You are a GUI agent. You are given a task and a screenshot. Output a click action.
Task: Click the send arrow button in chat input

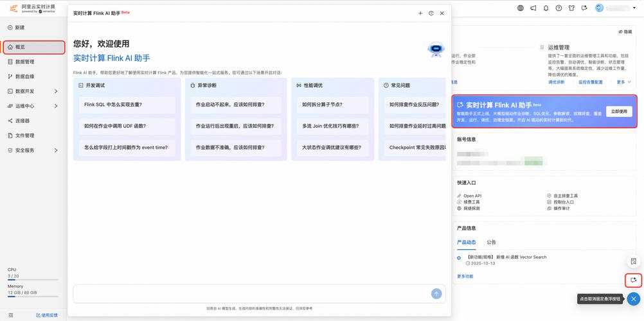436,293
